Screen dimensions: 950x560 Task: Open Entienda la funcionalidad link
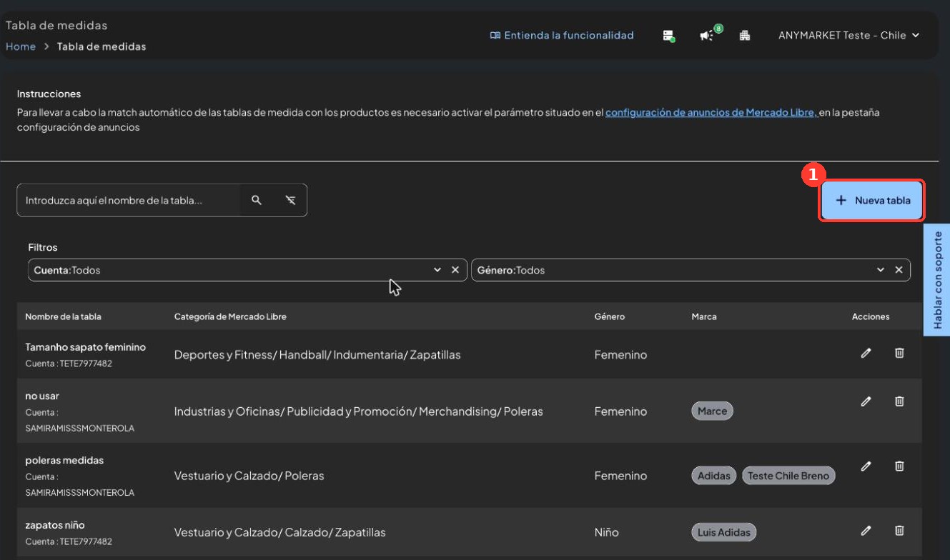(562, 35)
